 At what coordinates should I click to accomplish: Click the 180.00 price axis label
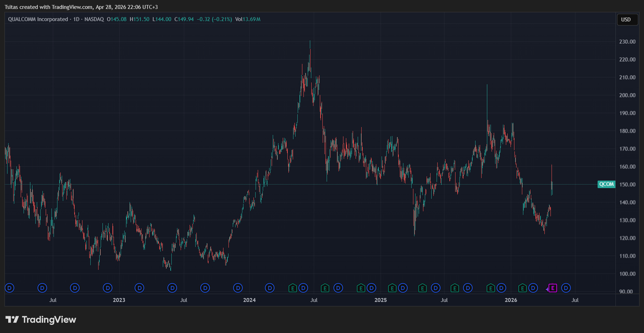pos(627,131)
